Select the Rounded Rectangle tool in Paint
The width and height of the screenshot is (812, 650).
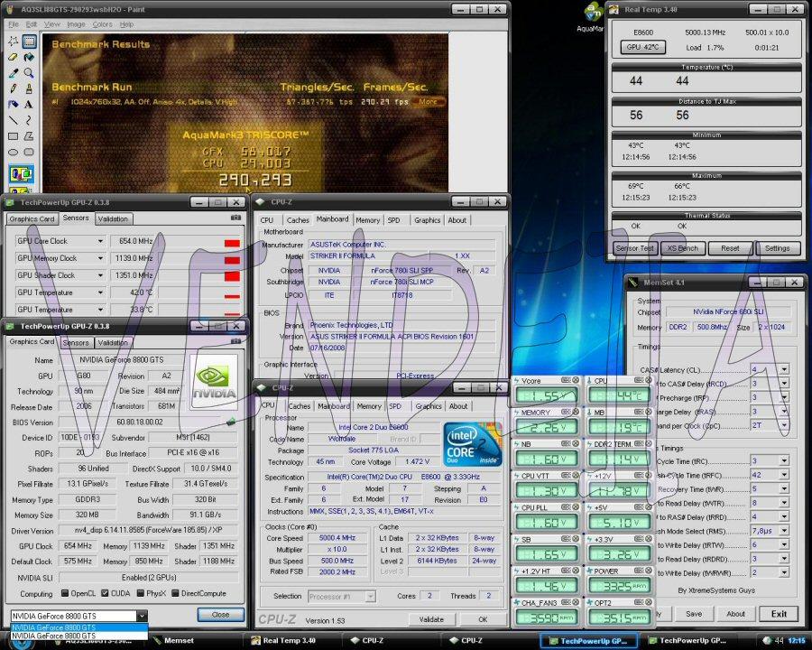(x=29, y=152)
